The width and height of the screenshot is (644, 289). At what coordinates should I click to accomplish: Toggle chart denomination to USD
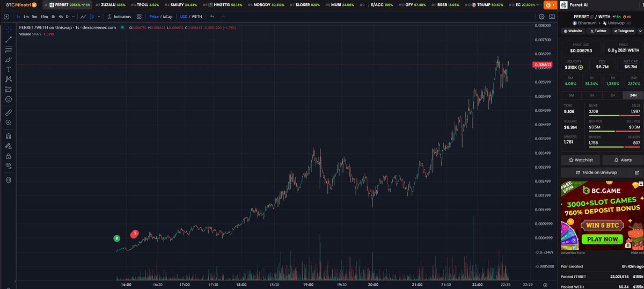(x=184, y=17)
